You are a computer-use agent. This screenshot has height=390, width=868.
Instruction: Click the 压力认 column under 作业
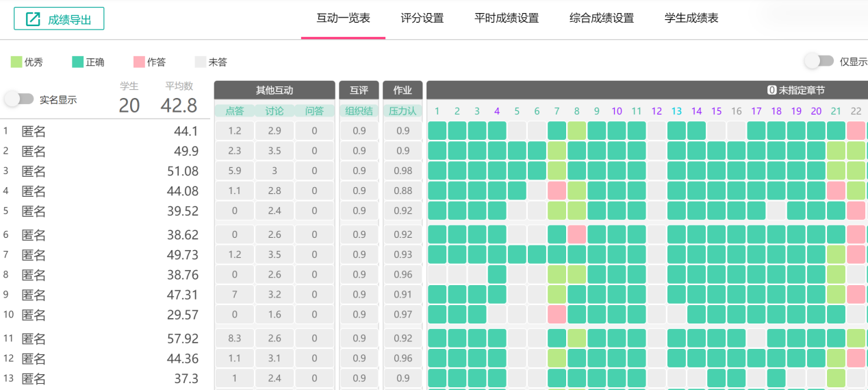(403, 111)
